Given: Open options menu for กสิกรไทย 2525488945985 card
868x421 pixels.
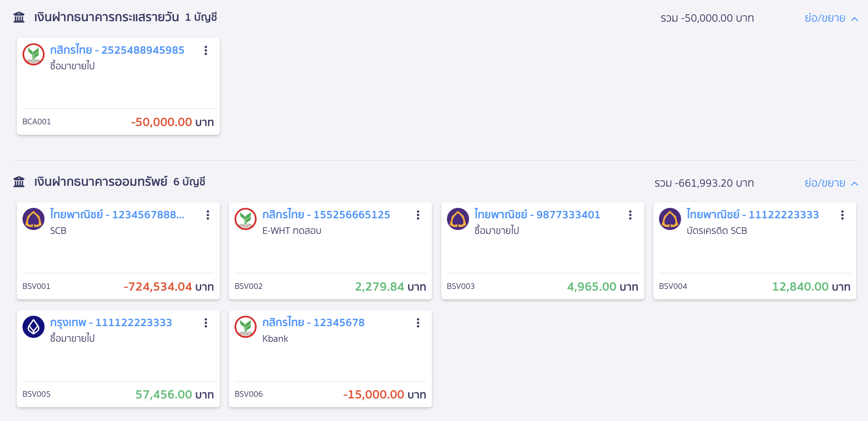Looking at the screenshot, I should coord(206,51).
